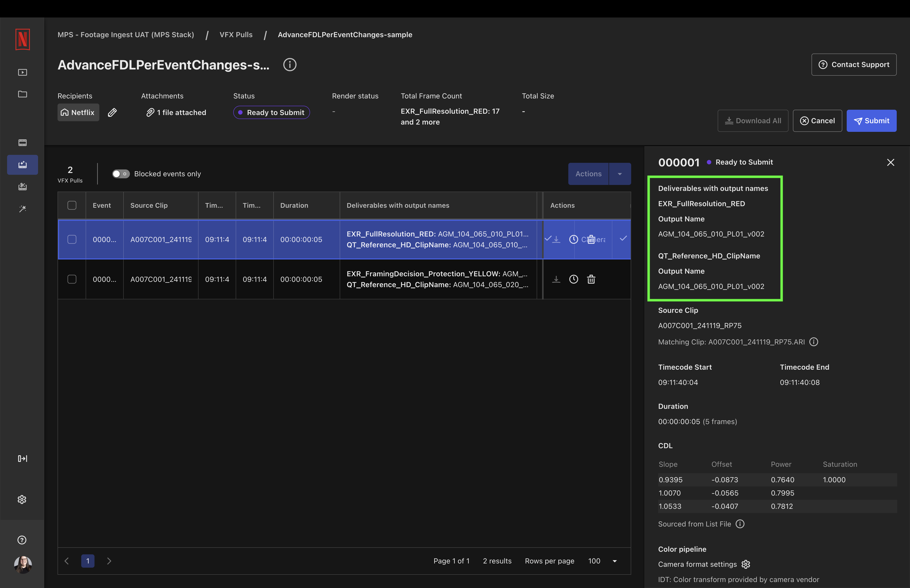Open the help question mark icon
The width and height of the screenshot is (910, 588).
click(22, 540)
